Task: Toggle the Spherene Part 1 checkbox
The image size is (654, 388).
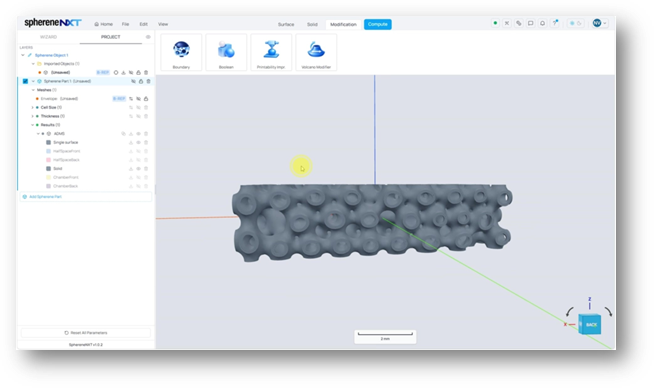Action: coord(25,81)
